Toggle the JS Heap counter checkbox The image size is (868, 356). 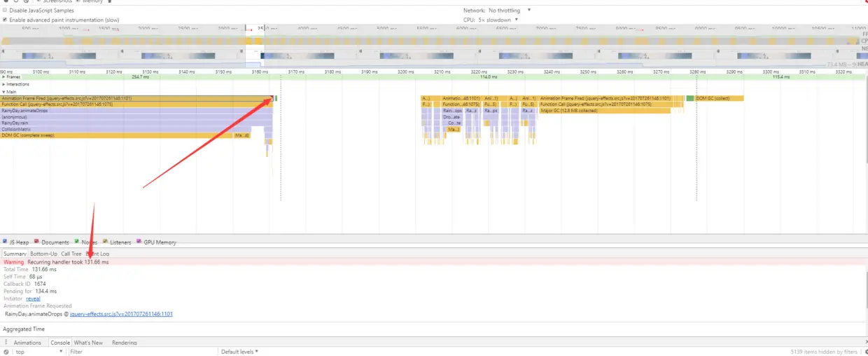(x=5, y=242)
